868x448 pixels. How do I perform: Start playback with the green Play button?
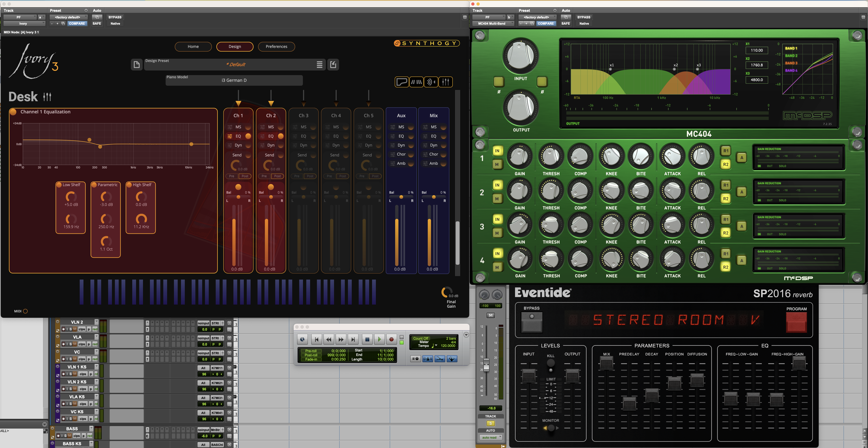tap(379, 339)
